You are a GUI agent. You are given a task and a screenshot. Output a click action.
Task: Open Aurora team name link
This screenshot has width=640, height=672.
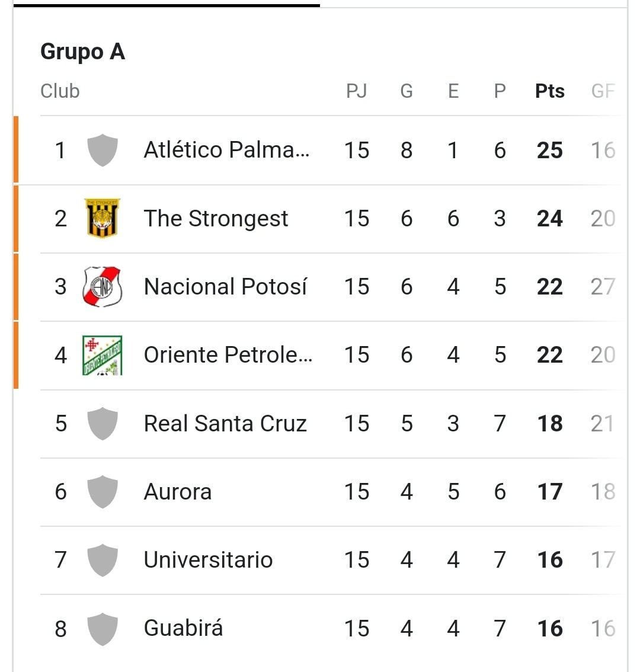178,492
